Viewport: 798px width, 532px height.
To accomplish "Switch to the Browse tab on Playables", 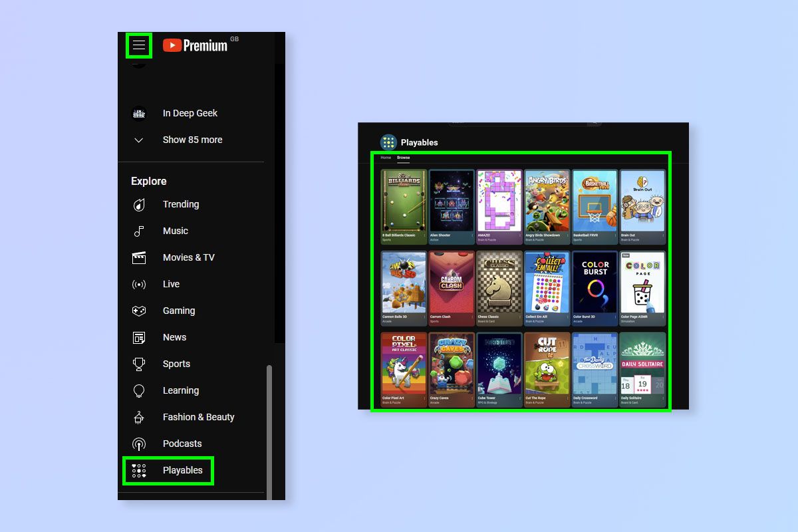I will click(403, 158).
